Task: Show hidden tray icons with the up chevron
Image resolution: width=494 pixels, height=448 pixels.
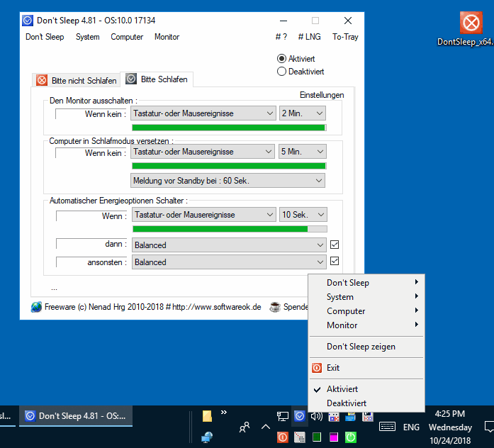Action: 266,427
